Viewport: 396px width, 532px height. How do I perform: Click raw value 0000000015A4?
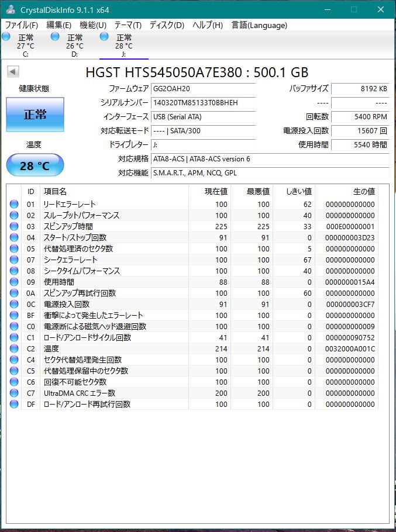(x=350, y=282)
